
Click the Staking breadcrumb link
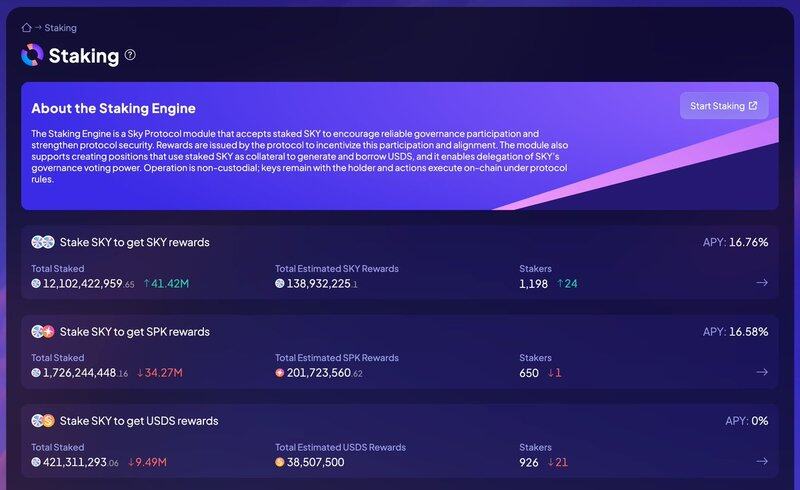(60, 28)
